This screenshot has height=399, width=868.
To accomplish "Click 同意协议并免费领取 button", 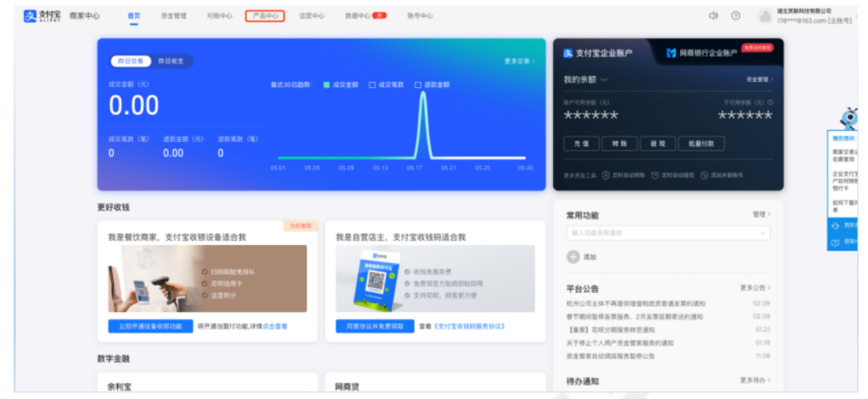I will [x=375, y=326].
